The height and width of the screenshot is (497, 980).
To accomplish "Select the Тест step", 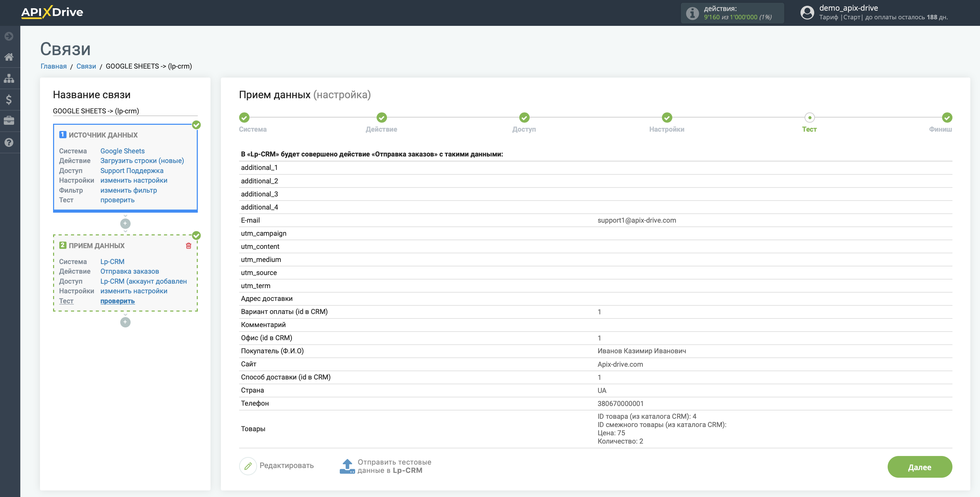I will [809, 118].
